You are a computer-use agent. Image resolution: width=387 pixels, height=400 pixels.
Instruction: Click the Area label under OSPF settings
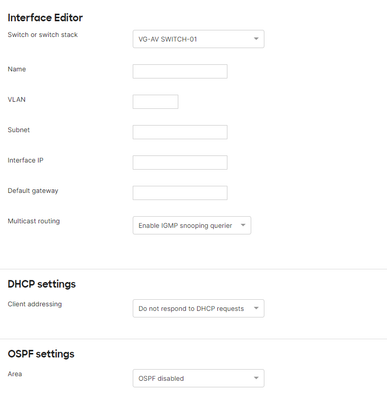pyautogui.click(x=15, y=374)
